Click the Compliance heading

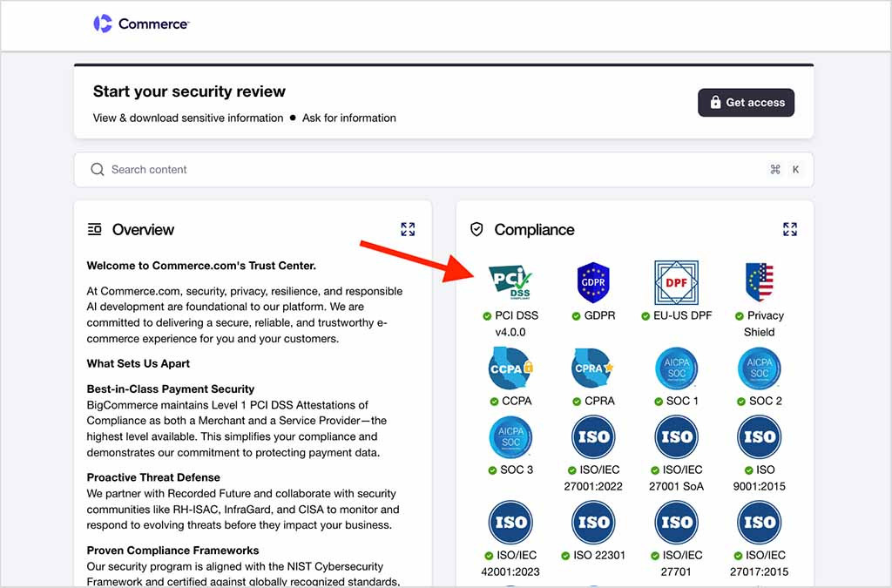pyautogui.click(x=534, y=230)
